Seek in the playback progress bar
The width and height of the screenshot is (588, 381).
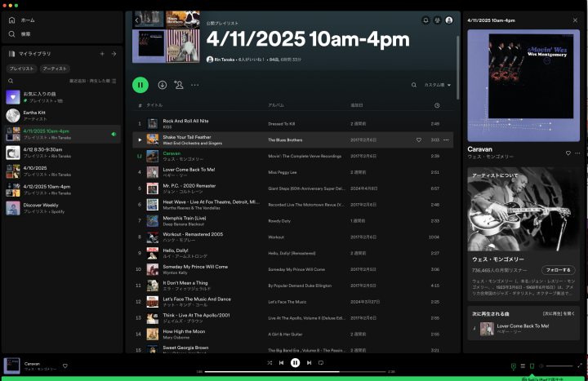pos(295,372)
